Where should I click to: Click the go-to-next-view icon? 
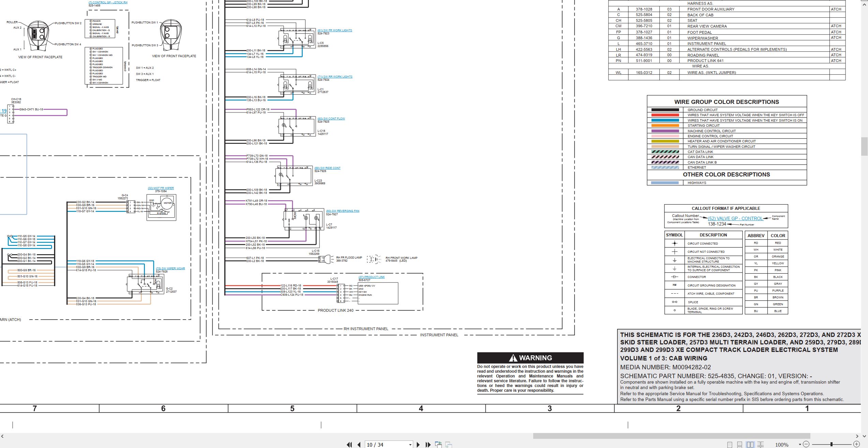click(x=449, y=445)
